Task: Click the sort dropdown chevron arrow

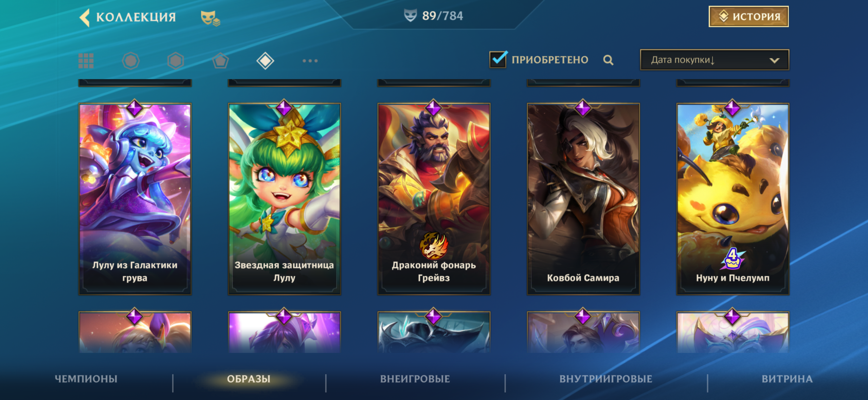Action: [774, 60]
